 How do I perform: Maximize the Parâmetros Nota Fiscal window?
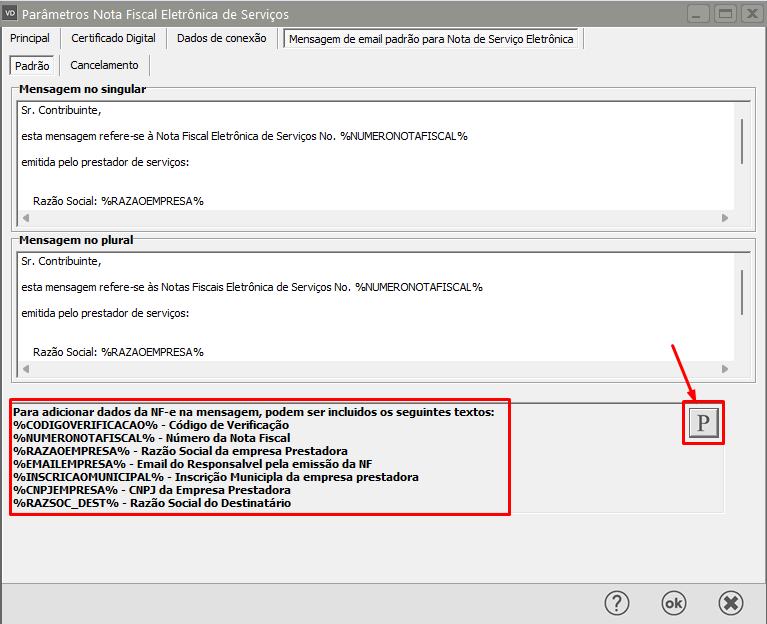pos(725,14)
